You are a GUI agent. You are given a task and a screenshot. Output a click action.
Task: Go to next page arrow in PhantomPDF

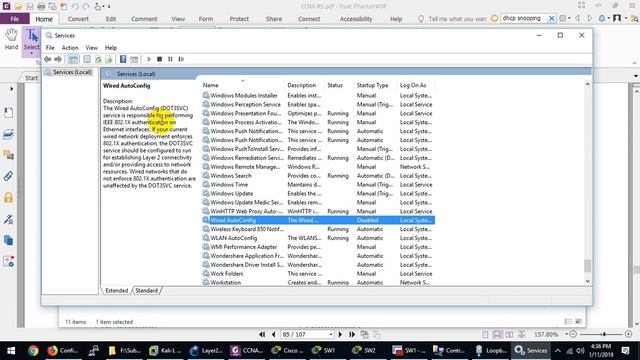click(340, 334)
